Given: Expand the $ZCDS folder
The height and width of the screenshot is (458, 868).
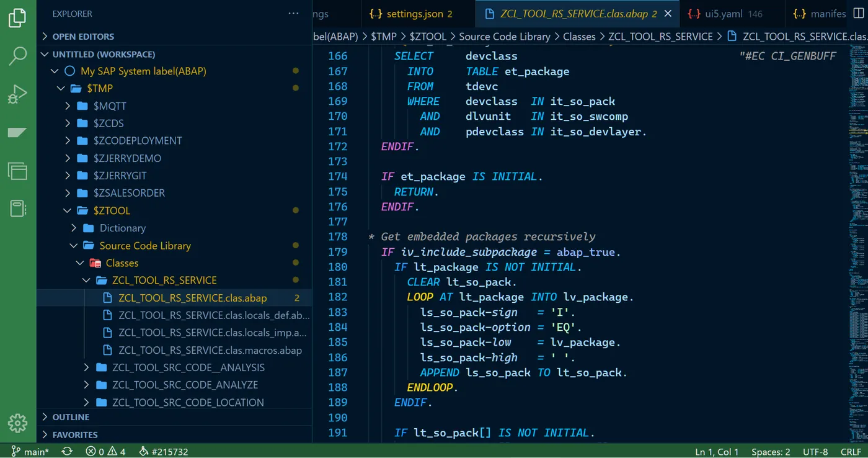Looking at the screenshot, I should tap(68, 123).
